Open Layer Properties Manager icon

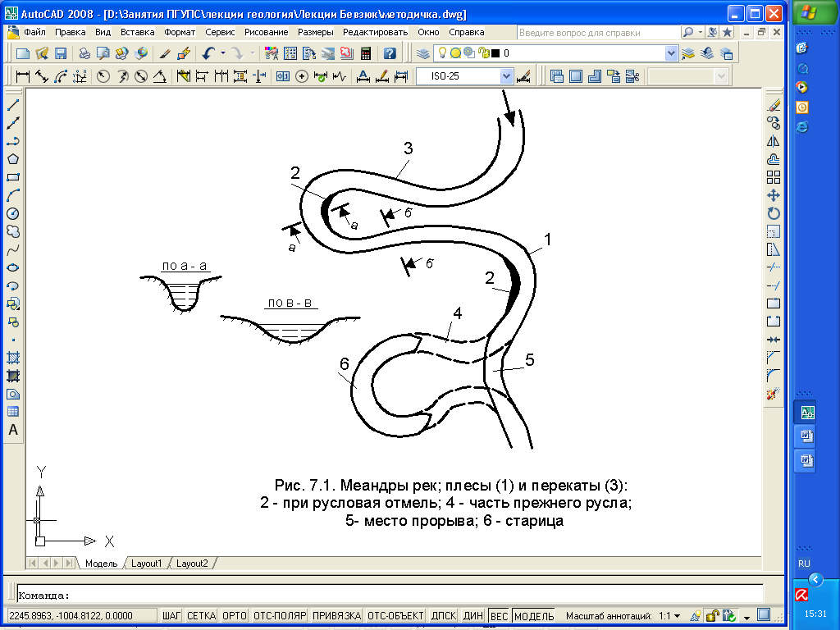pyautogui.click(x=423, y=53)
